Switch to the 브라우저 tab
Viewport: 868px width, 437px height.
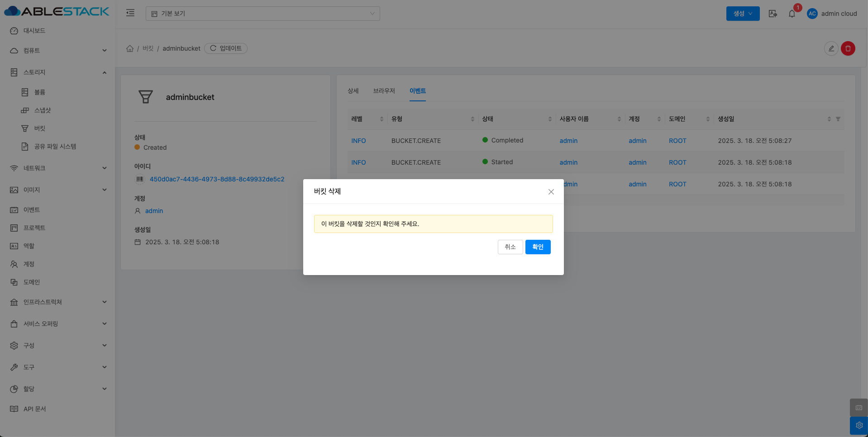point(384,91)
